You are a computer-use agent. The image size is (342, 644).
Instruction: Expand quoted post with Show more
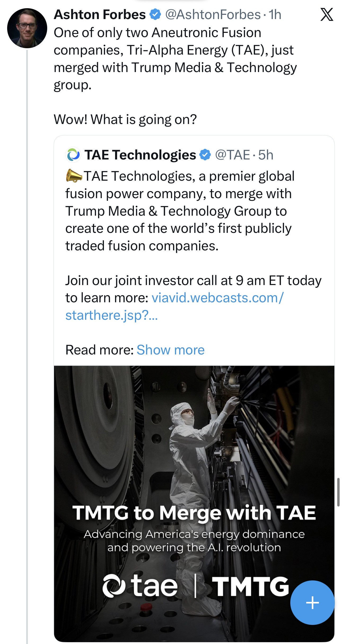170,350
